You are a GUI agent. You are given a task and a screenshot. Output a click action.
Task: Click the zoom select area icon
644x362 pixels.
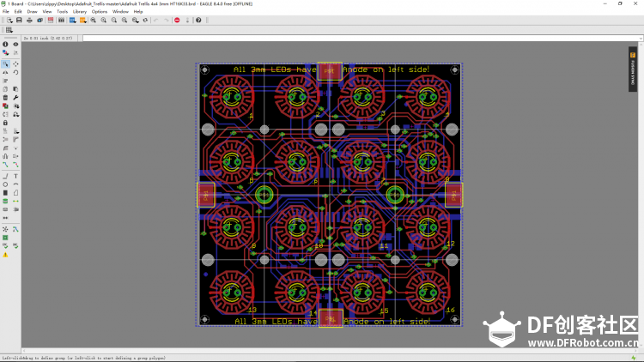pos(135,20)
